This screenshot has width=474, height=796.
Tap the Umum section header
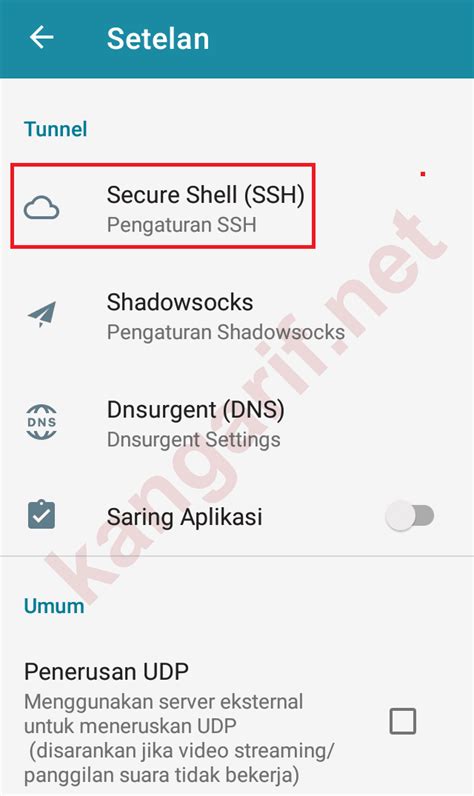point(54,606)
